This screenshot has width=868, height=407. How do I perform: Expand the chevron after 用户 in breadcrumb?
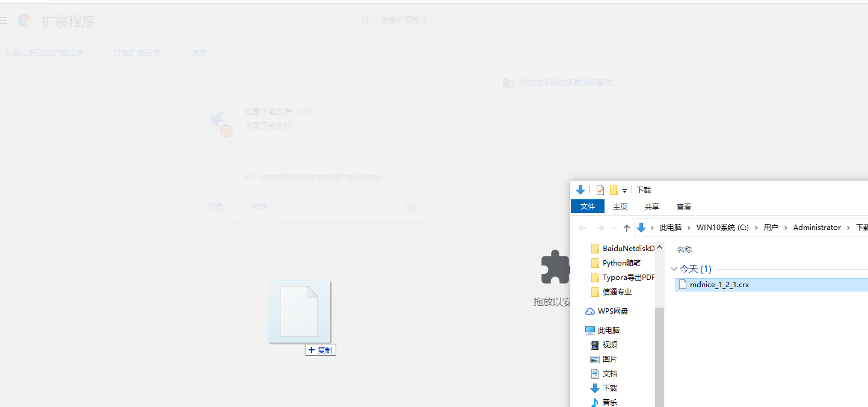tap(786, 228)
